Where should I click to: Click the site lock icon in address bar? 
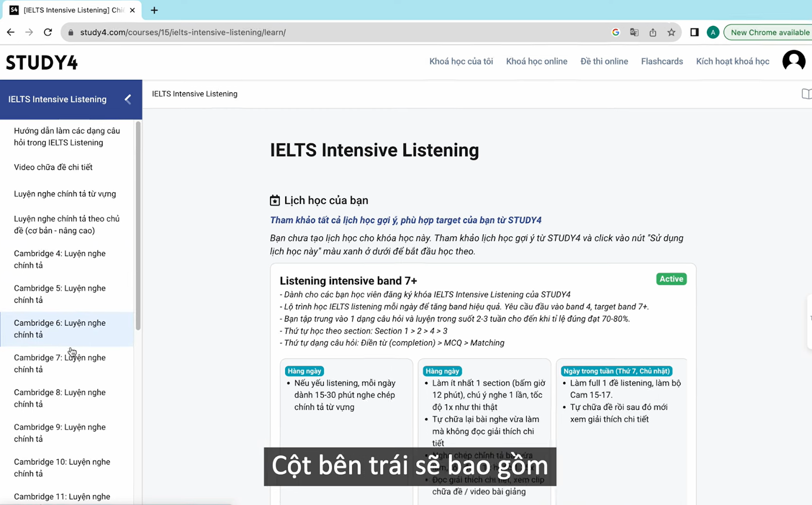click(x=71, y=32)
